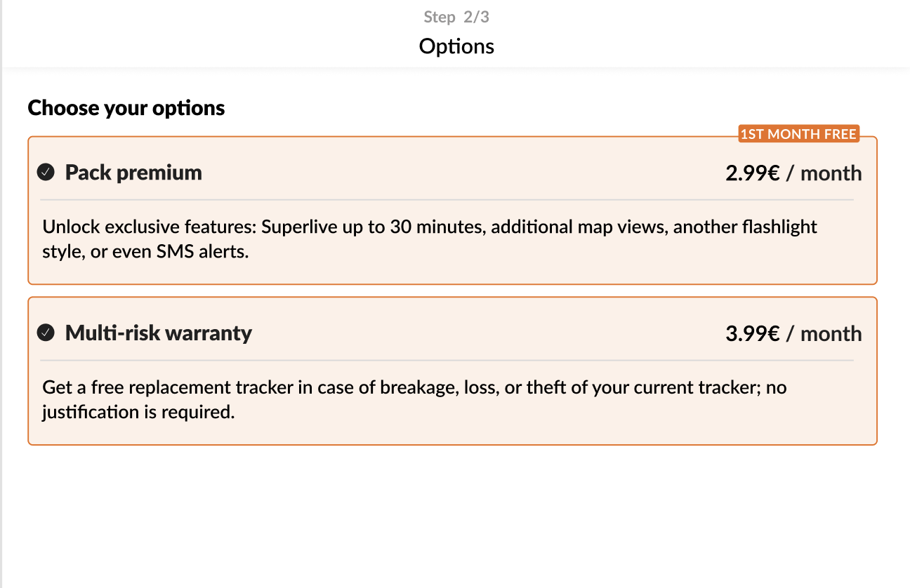Click "another flashlight style" feature text
910x588 pixels.
(x=744, y=227)
